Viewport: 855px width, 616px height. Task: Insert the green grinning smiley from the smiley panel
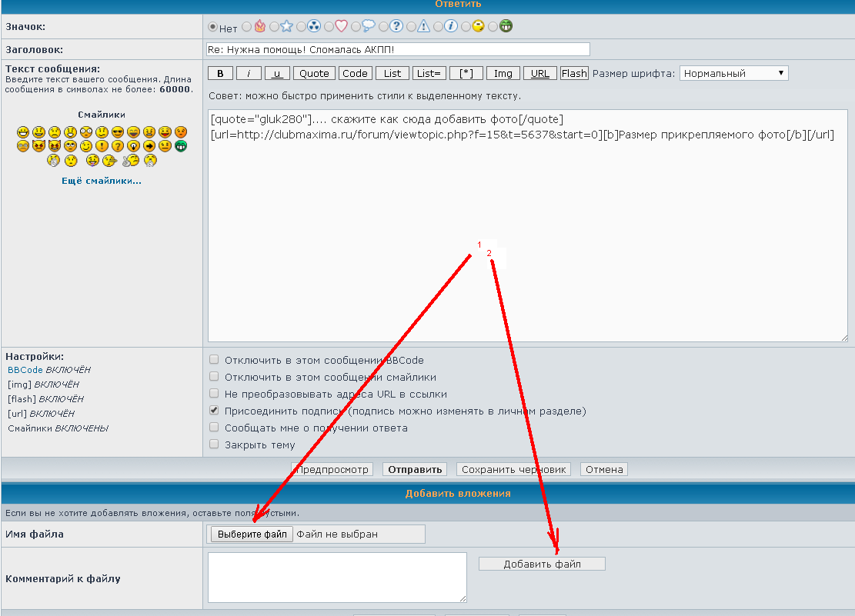click(181, 146)
